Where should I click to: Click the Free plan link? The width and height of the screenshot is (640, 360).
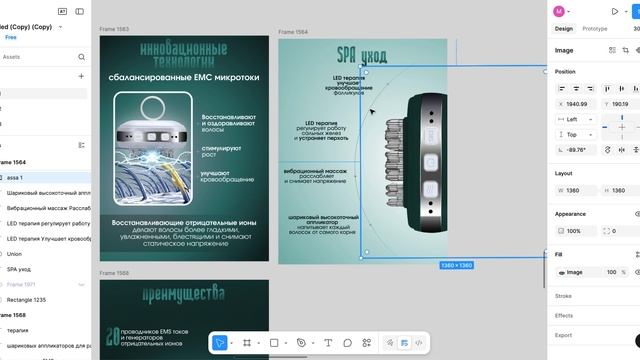pyautogui.click(x=11, y=37)
